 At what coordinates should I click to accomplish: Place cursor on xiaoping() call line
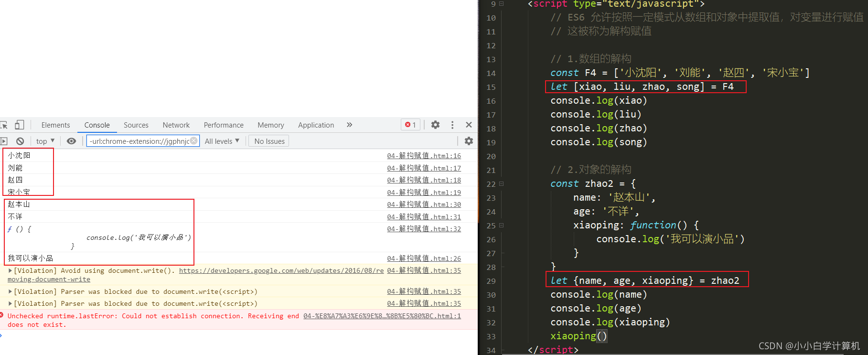579,336
